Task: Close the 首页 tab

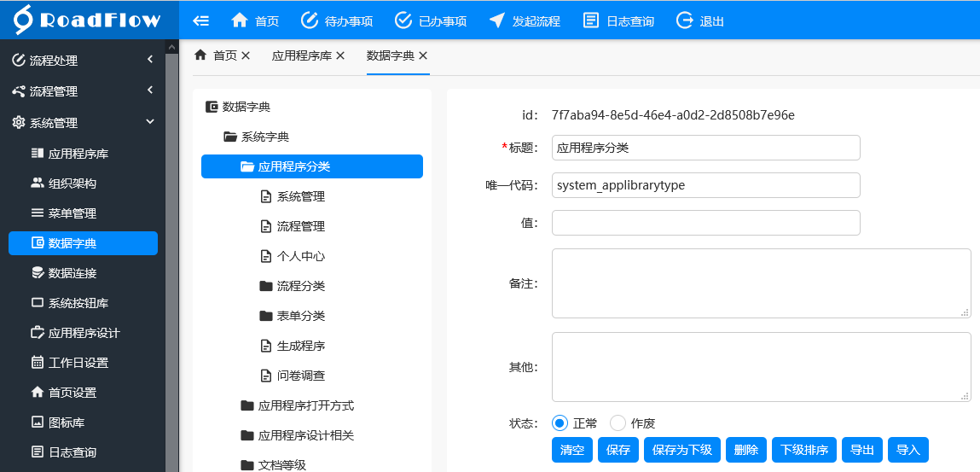Action: (x=246, y=55)
